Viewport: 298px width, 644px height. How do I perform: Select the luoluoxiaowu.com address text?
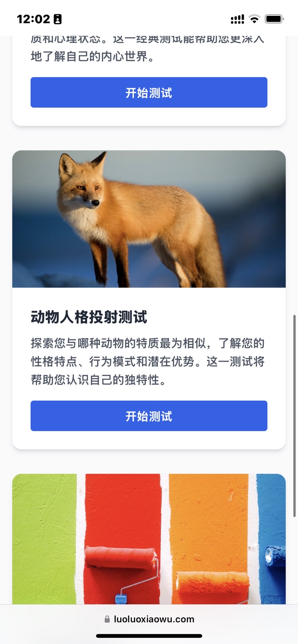pyautogui.click(x=154, y=619)
